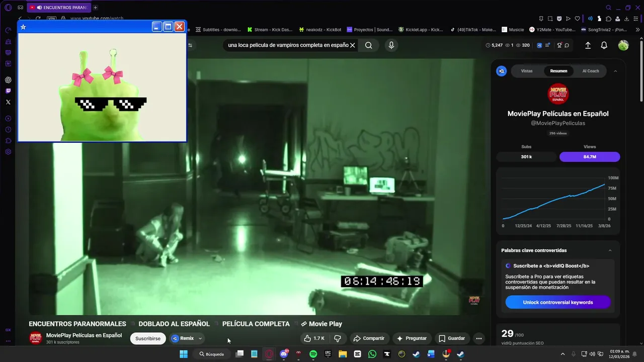
Task: Show more bookmarks with double chevron
Action: click(x=637, y=30)
